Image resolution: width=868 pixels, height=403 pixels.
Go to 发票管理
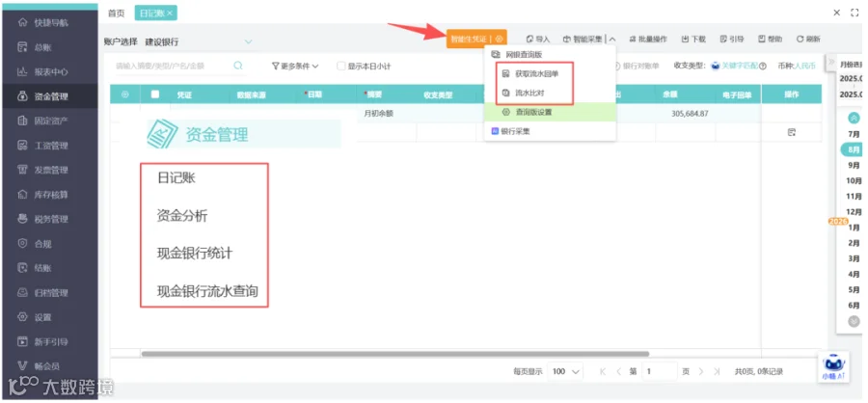pos(42,170)
